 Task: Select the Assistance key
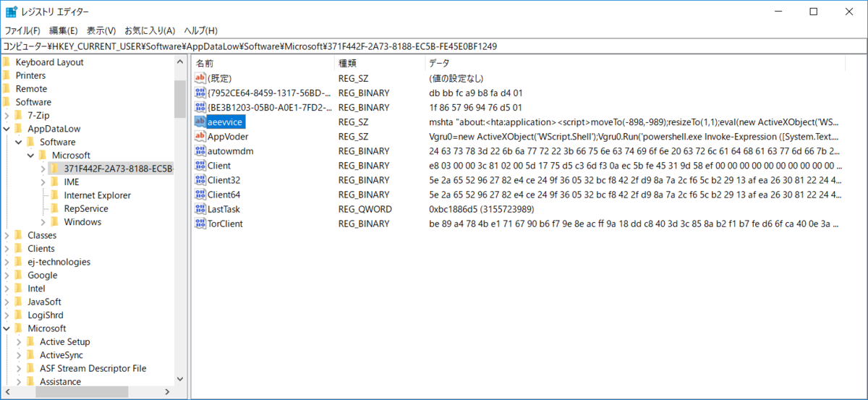click(60, 381)
